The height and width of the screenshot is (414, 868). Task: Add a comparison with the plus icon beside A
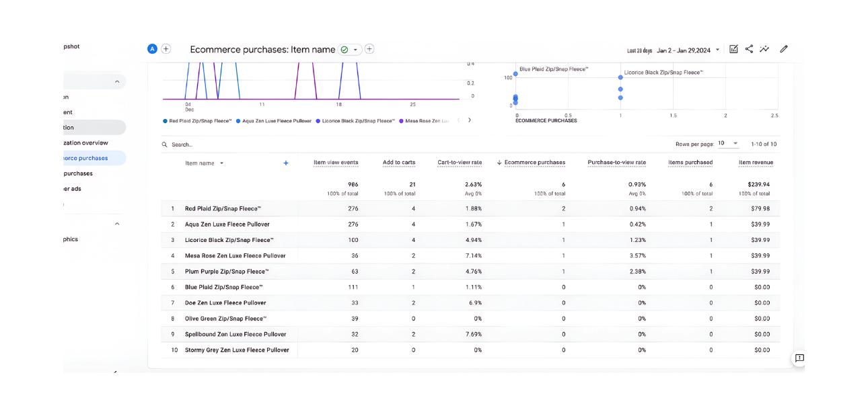tap(166, 49)
